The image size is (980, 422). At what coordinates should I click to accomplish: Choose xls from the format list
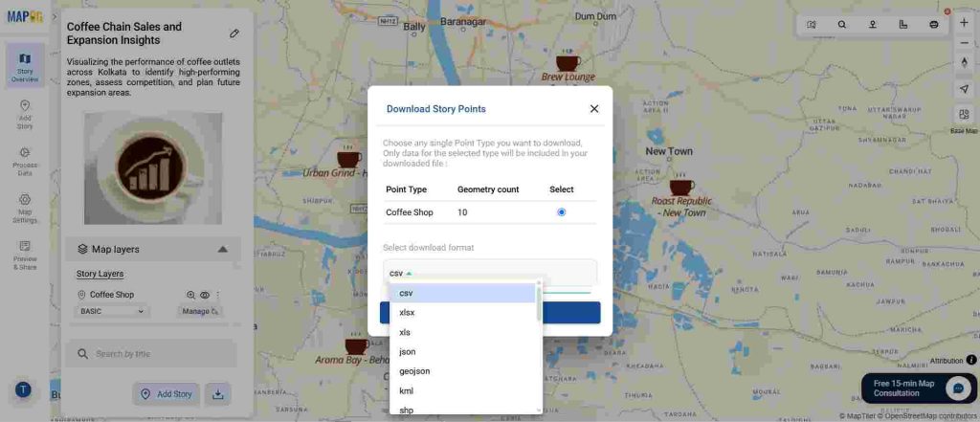(462, 332)
